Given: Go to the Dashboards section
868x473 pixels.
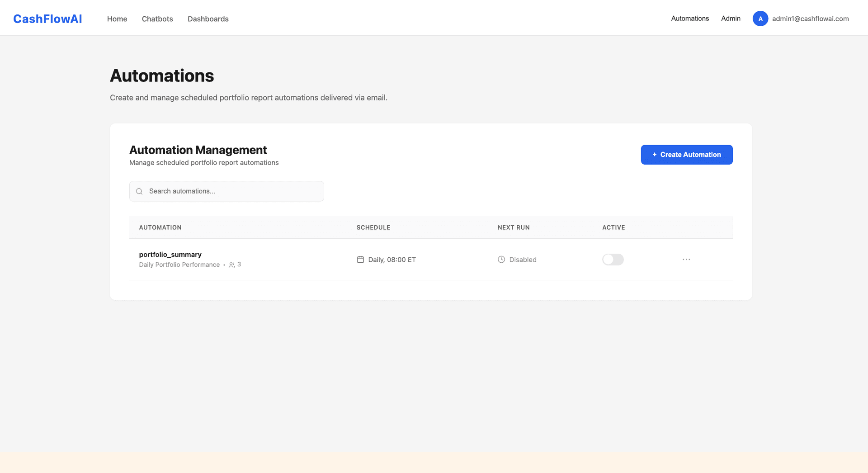Looking at the screenshot, I should point(208,19).
